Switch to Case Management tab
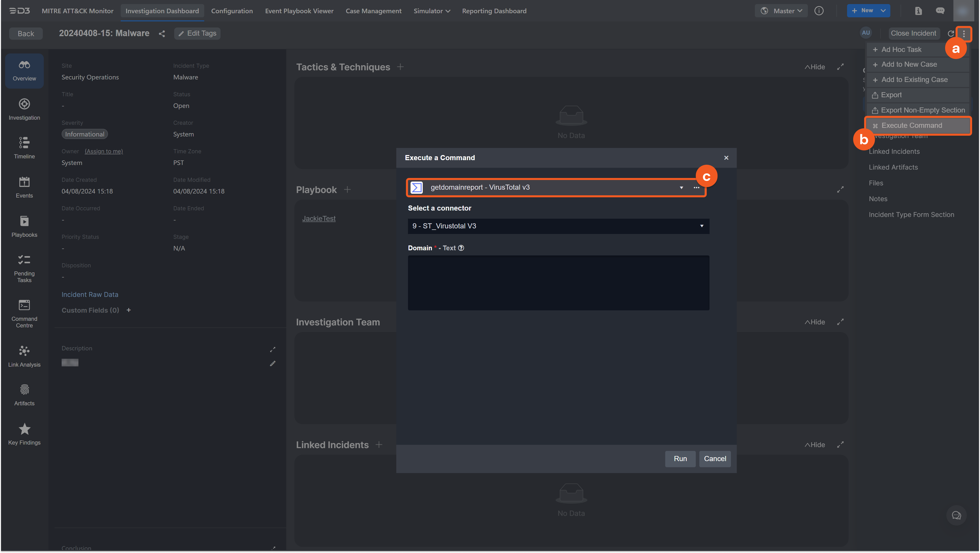This screenshot has height=553, width=980. (373, 11)
